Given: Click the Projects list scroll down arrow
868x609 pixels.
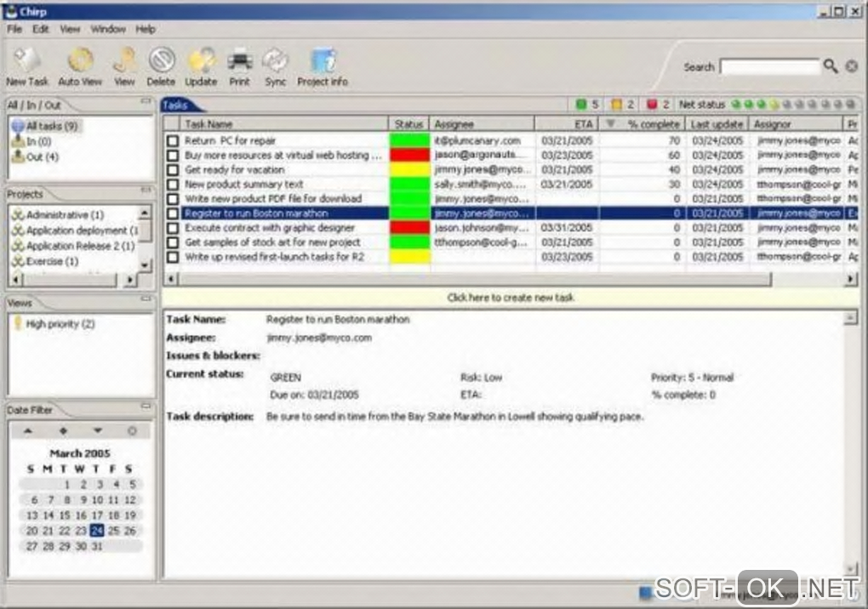Looking at the screenshot, I should tap(145, 265).
